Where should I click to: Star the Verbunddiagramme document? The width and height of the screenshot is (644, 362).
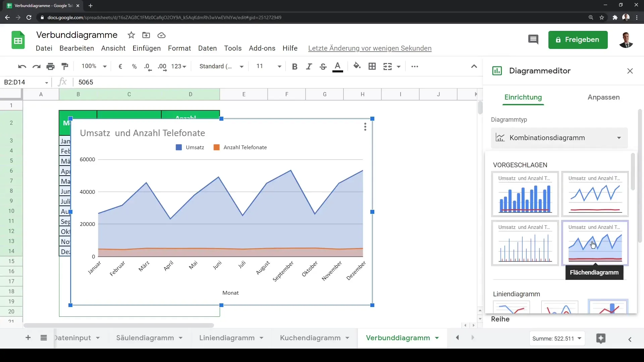131,35
